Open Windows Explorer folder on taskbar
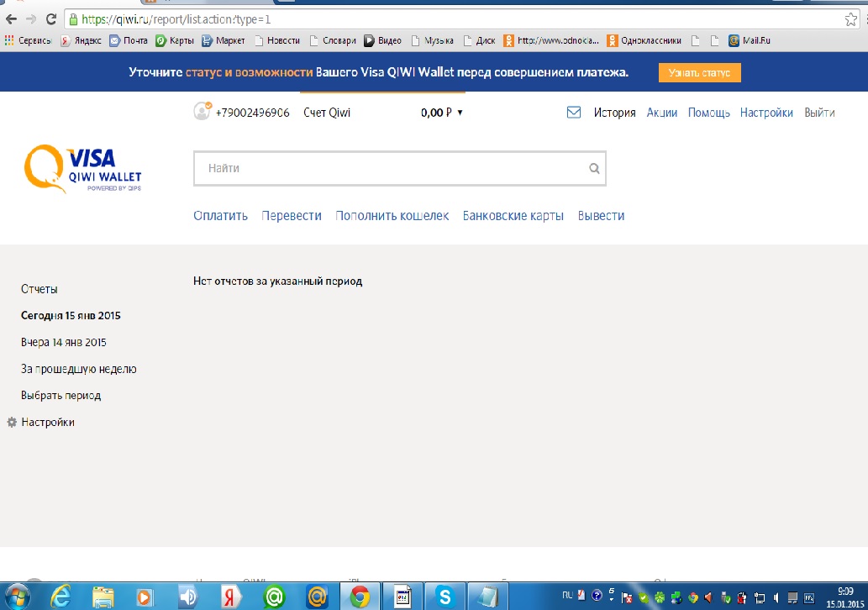 pyautogui.click(x=103, y=597)
